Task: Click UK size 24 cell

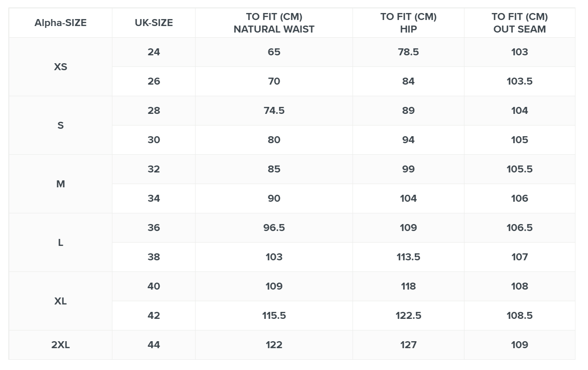Action: [x=154, y=52]
